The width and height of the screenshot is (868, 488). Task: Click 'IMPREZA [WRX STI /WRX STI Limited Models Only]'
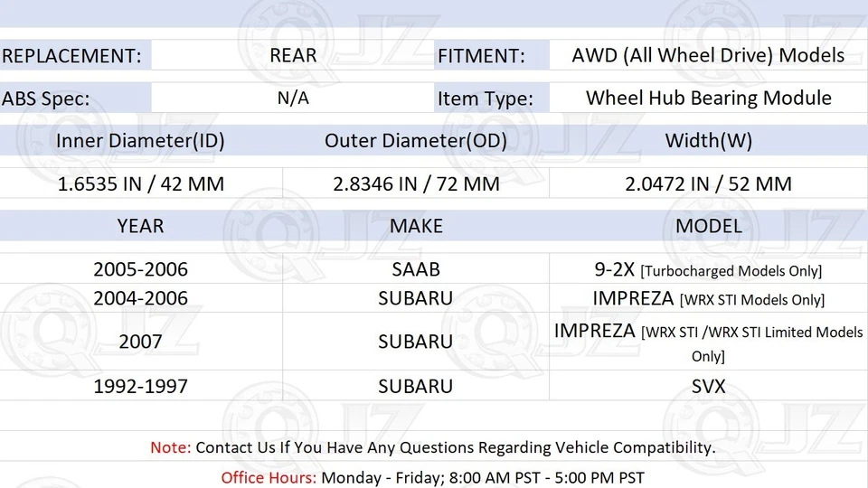tap(709, 342)
